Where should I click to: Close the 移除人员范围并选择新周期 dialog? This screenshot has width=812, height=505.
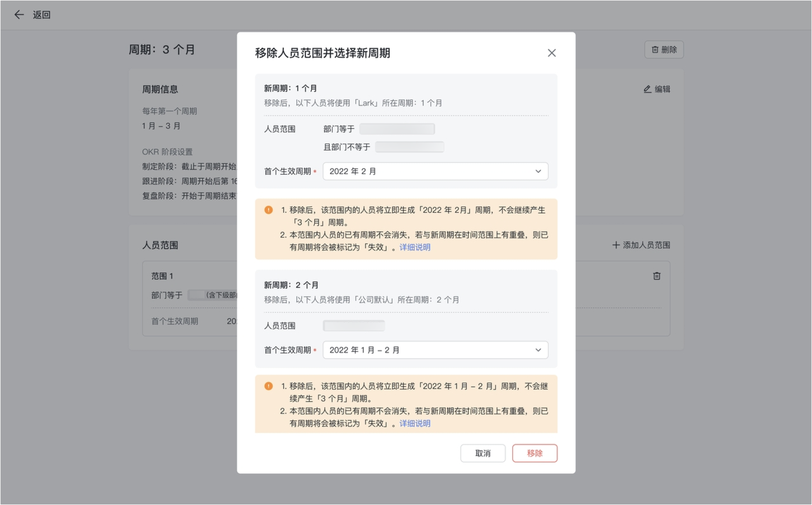point(552,53)
